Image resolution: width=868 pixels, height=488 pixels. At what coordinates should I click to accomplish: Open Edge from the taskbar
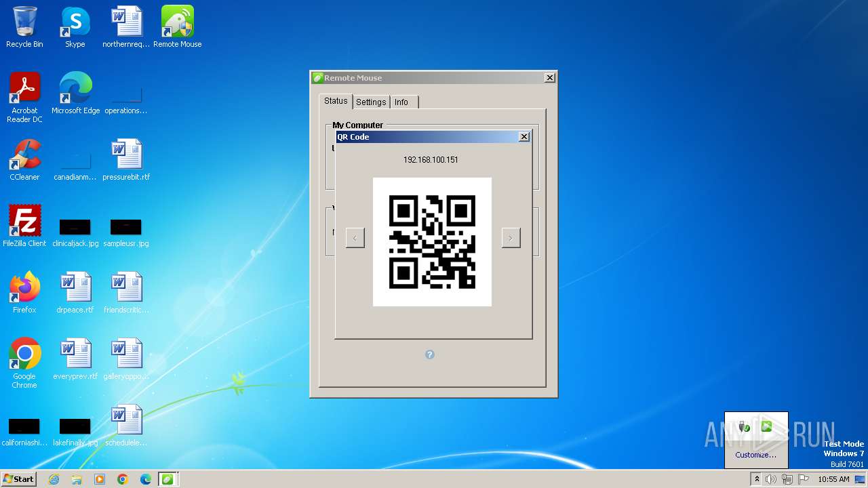click(146, 479)
